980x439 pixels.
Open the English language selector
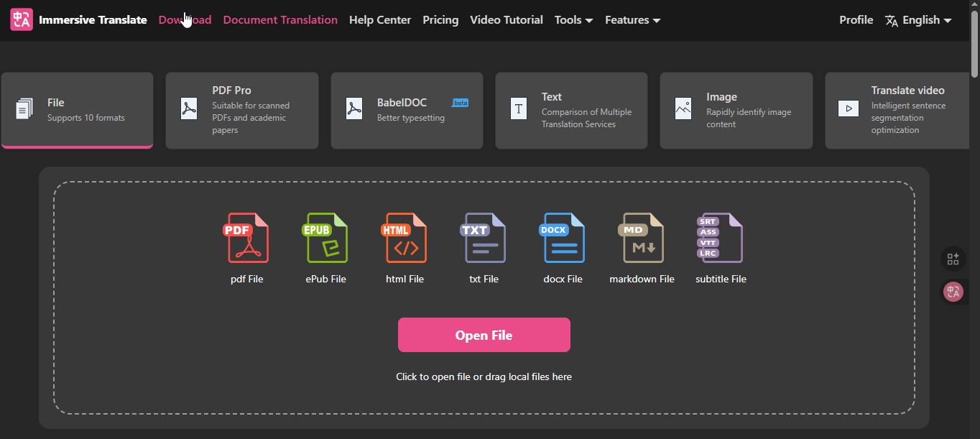click(x=919, y=20)
